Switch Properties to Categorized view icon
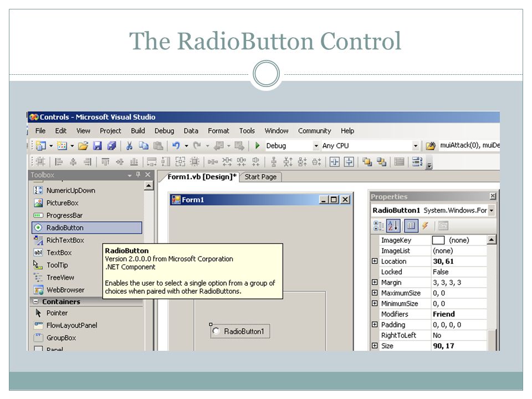 point(378,226)
